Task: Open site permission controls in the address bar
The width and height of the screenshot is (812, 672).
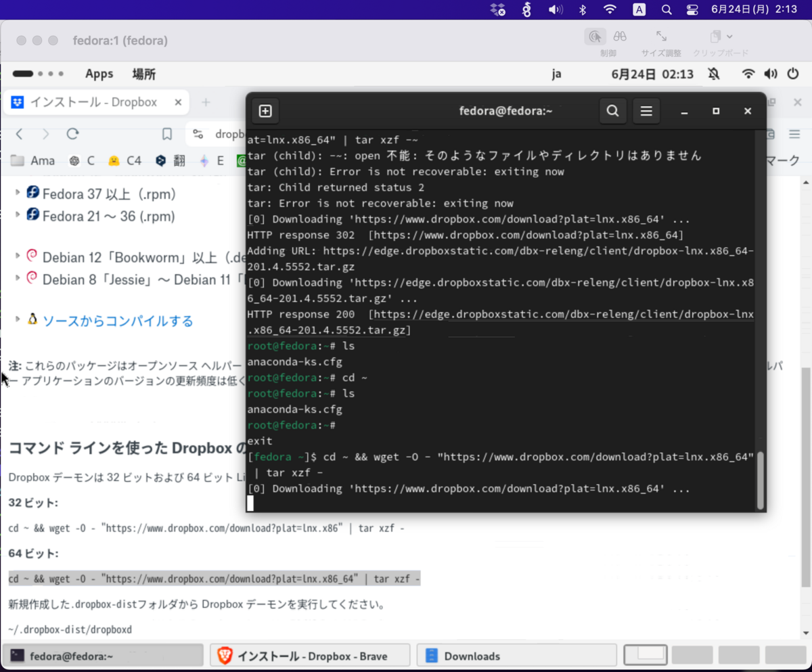Action: point(198,134)
